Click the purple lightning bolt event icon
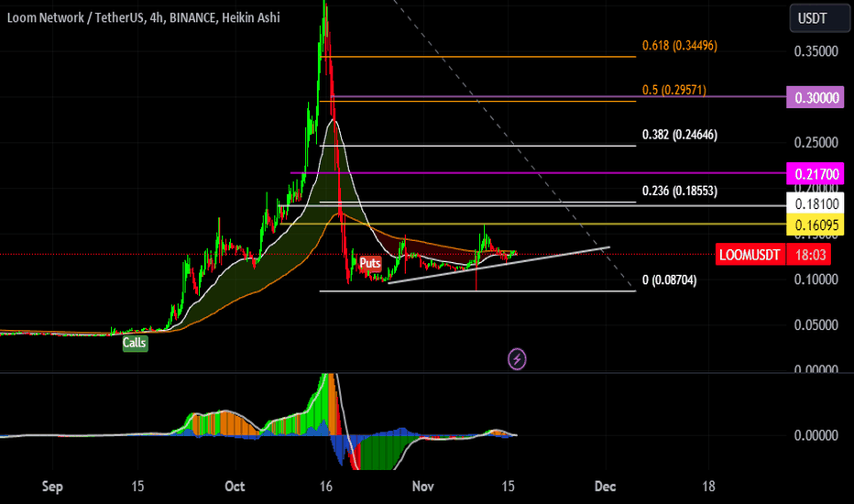Image resolution: width=854 pixels, height=504 pixels. point(517,359)
